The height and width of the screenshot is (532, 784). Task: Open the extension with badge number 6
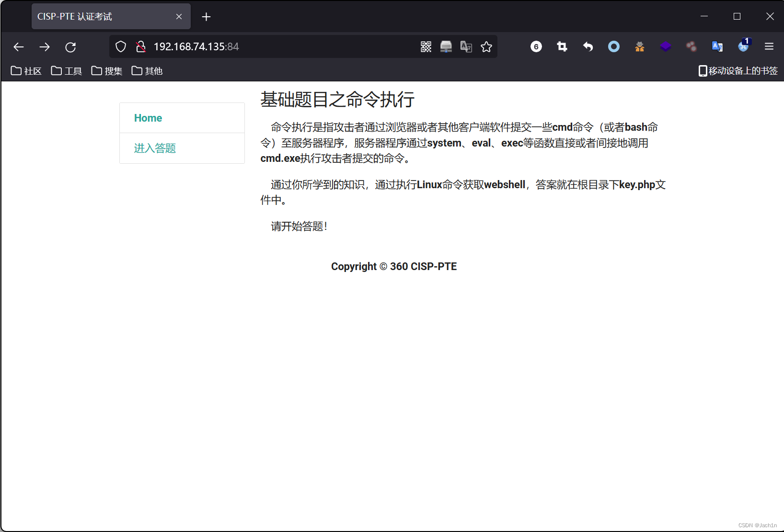pyautogui.click(x=536, y=46)
